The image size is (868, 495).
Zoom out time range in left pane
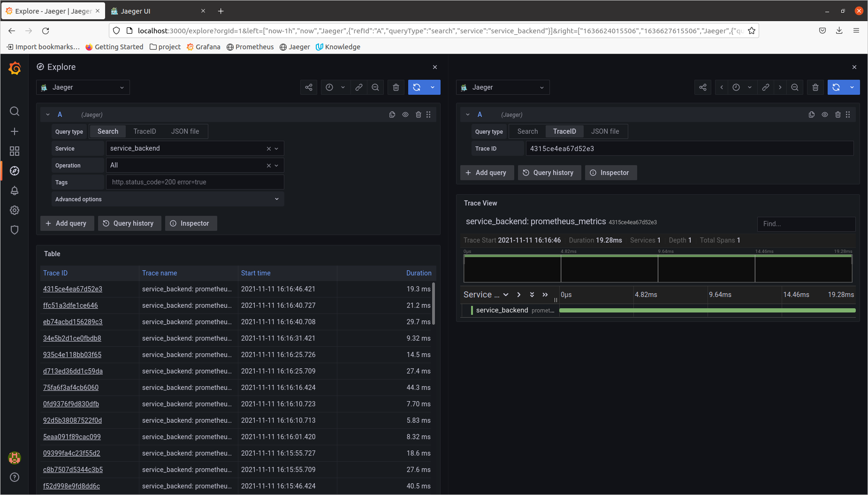375,87
